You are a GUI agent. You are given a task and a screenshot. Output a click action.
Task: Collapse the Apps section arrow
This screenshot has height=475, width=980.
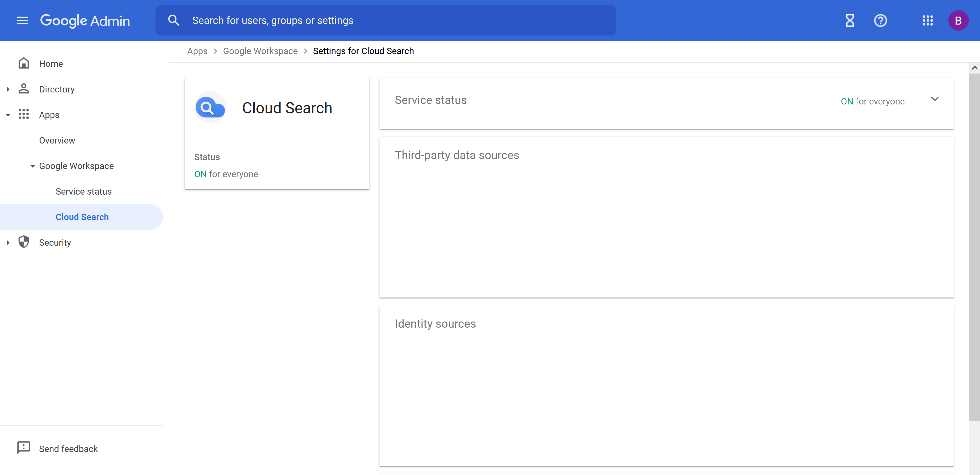pos(8,115)
